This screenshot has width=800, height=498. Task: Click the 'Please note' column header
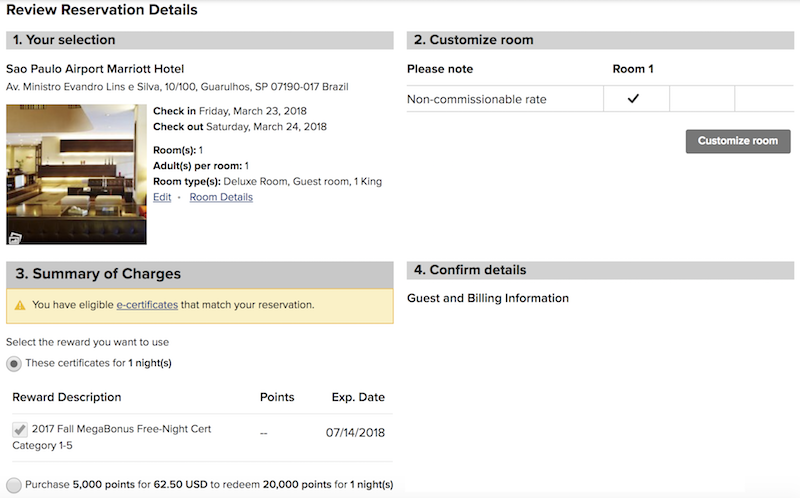pos(440,69)
